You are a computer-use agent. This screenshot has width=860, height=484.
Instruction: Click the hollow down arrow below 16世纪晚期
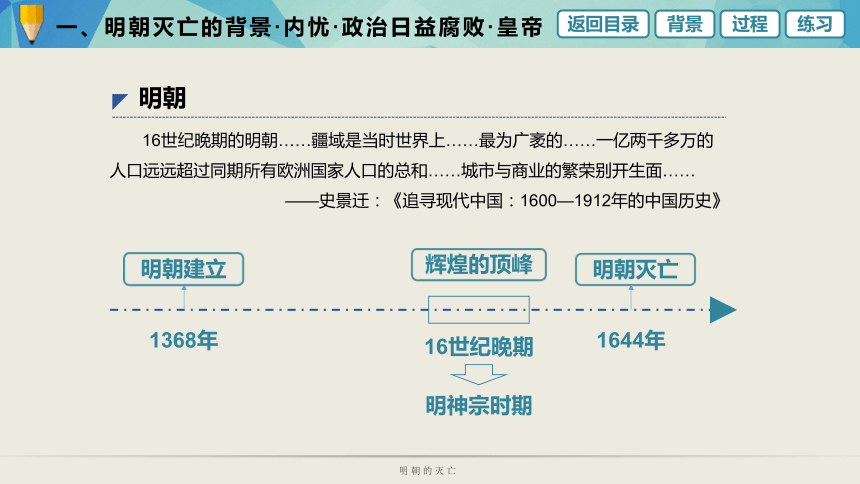coord(479,374)
